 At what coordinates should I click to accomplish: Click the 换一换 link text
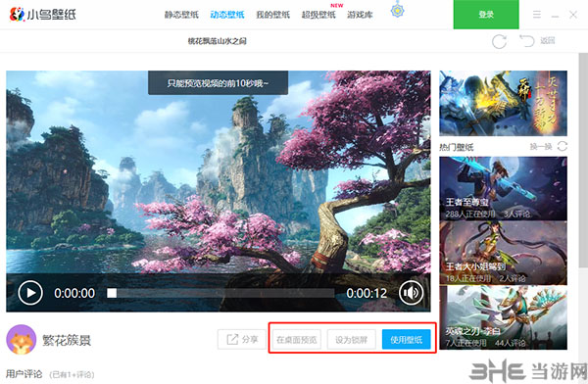[x=541, y=147]
